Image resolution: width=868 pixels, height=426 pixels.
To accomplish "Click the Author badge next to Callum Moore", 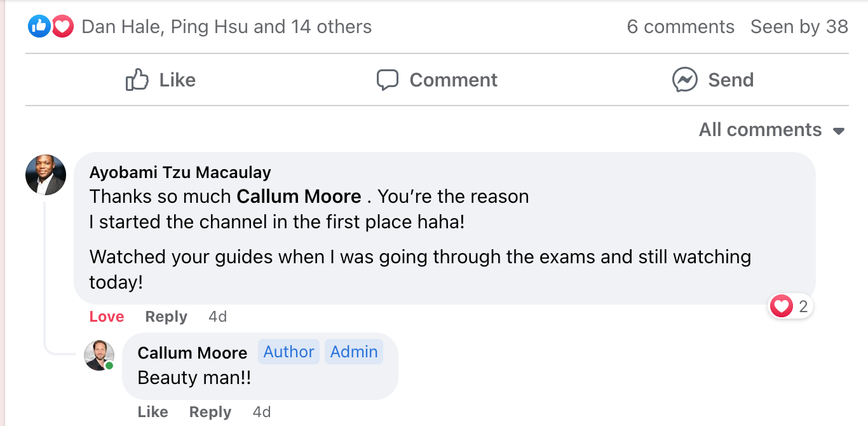I will click(288, 352).
